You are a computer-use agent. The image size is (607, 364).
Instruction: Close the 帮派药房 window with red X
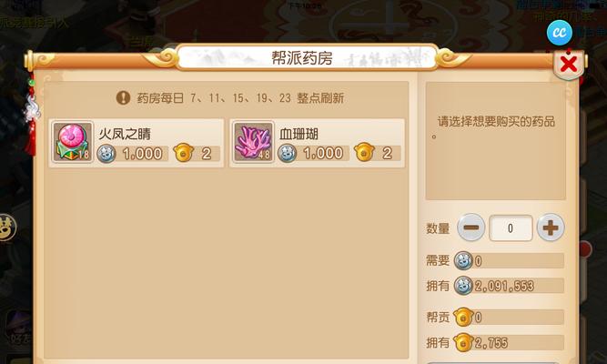pyautogui.click(x=568, y=64)
